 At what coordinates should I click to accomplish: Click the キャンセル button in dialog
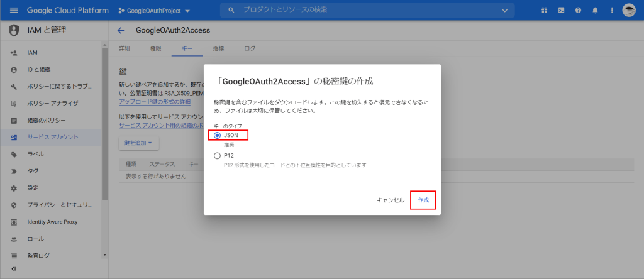pos(391,200)
